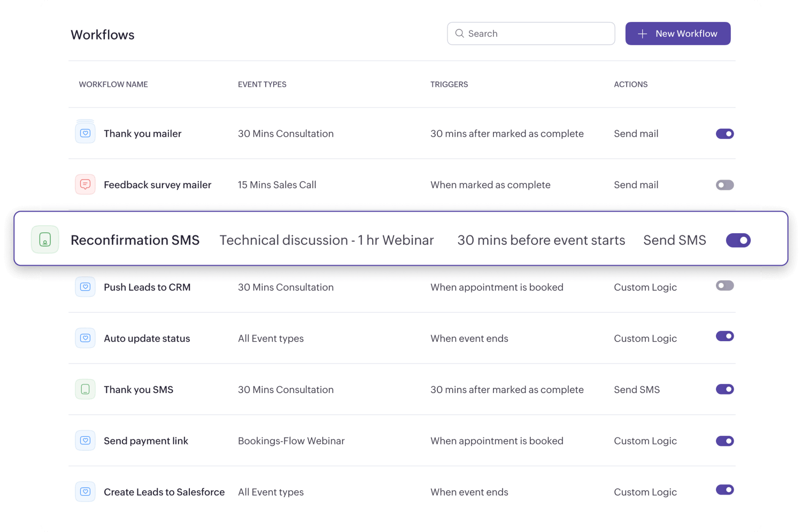802x532 pixels.
Task: Toggle off Create Leads to Salesforce
Action: pyautogui.click(x=725, y=490)
